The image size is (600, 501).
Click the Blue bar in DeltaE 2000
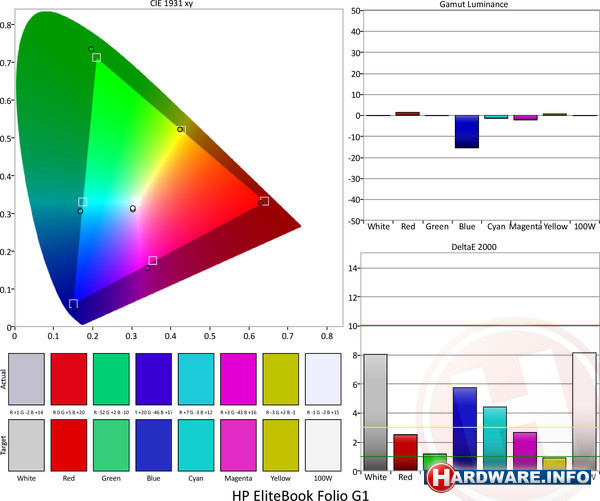tap(465, 429)
